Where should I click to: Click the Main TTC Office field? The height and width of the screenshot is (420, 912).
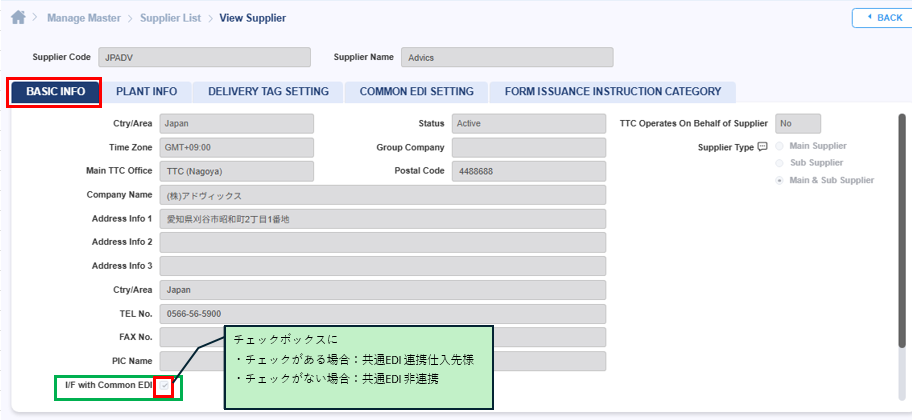[236, 171]
